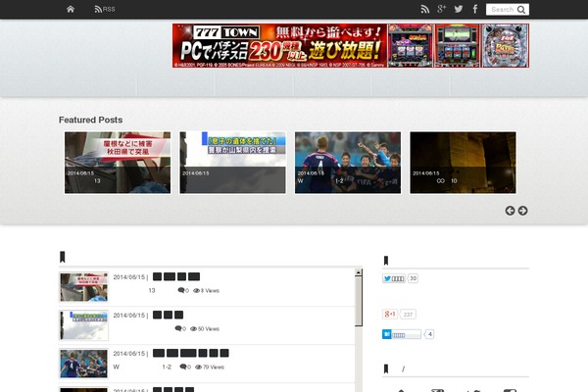Show previous featured posts with left arrow
The image size is (588, 392).
tap(510, 211)
